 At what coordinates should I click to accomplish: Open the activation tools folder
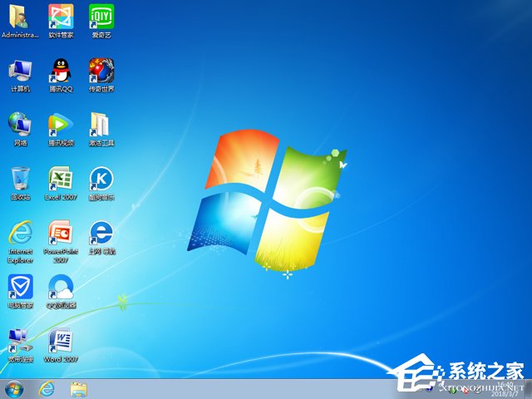tap(101, 125)
